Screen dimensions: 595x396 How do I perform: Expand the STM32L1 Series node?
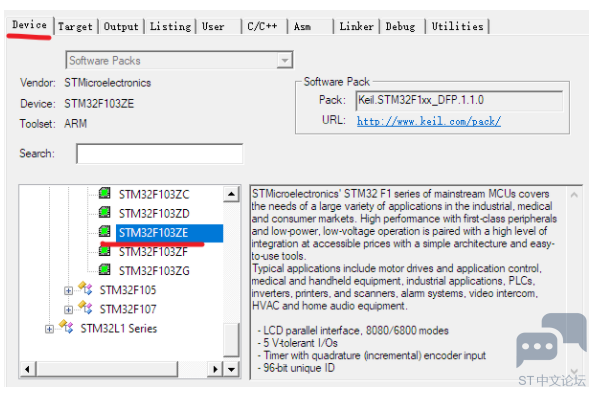[49, 329]
